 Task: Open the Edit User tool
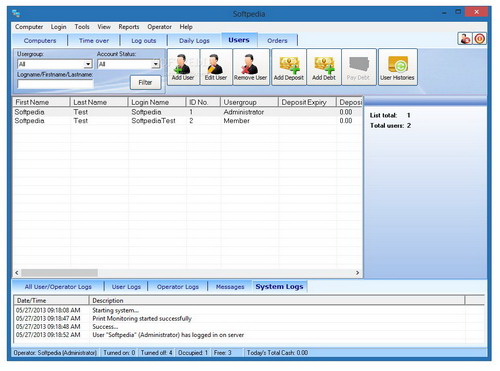coord(216,67)
